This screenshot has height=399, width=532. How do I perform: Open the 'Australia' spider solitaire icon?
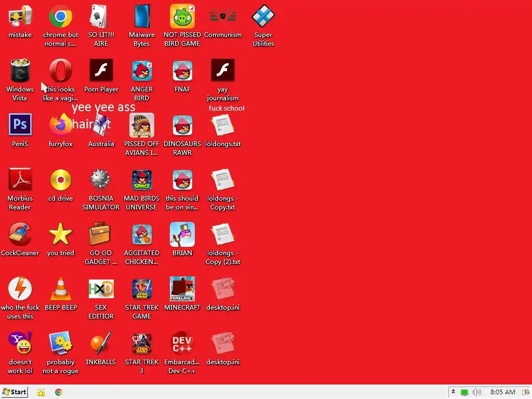[x=101, y=125]
